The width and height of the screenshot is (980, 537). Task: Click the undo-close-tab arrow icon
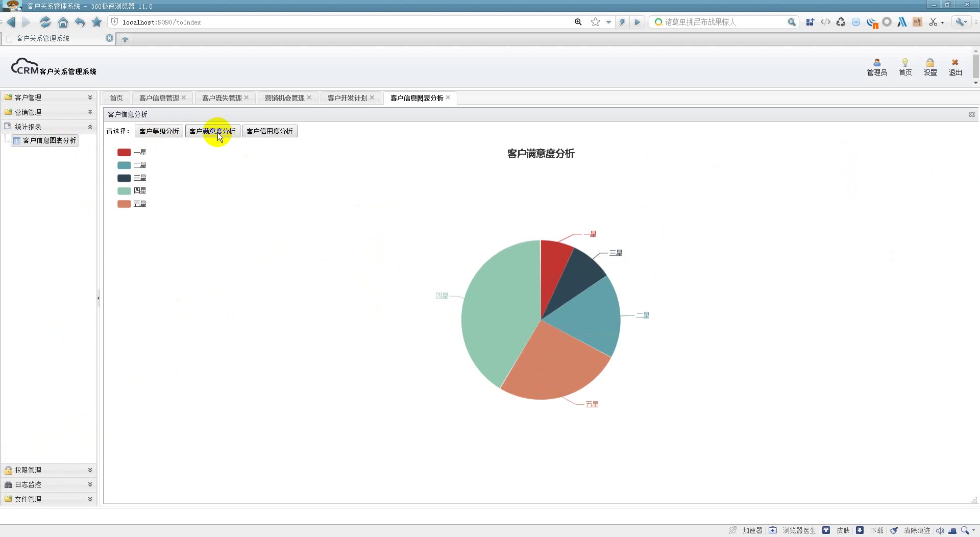[x=80, y=22]
